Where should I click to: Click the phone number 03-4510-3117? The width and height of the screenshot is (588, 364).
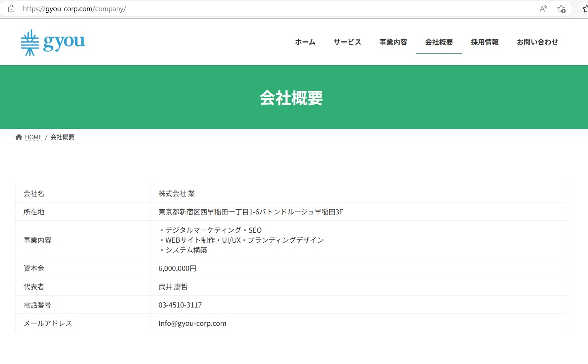[x=180, y=305]
